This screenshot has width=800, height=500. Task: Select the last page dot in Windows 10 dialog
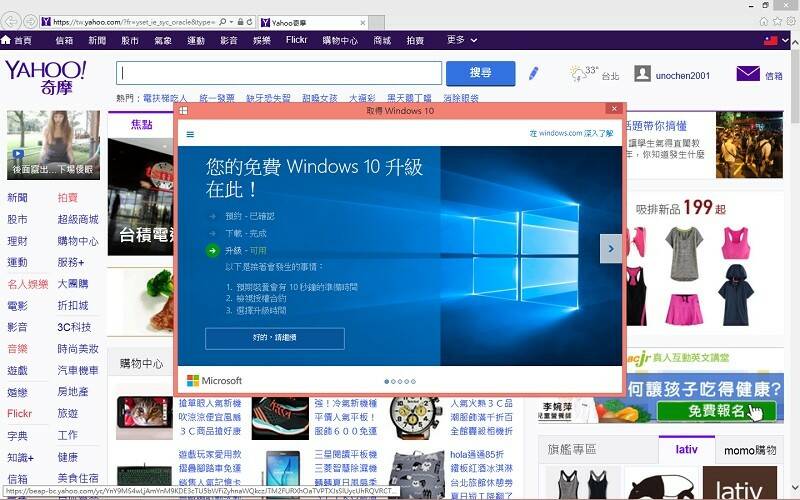(413, 381)
